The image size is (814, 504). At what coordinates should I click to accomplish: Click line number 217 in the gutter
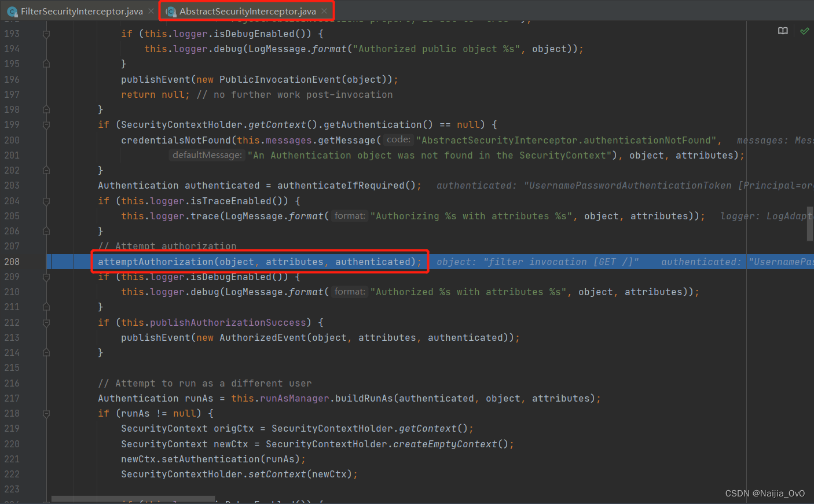pyautogui.click(x=12, y=398)
